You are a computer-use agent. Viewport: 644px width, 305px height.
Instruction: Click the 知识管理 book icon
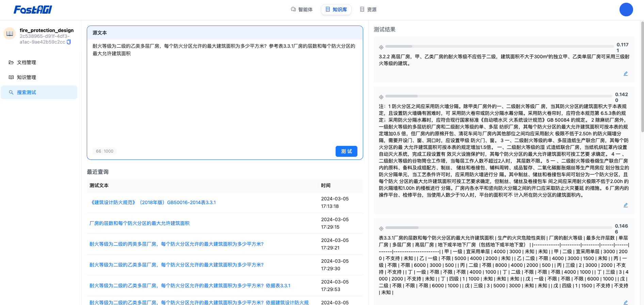tap(11, 77)
